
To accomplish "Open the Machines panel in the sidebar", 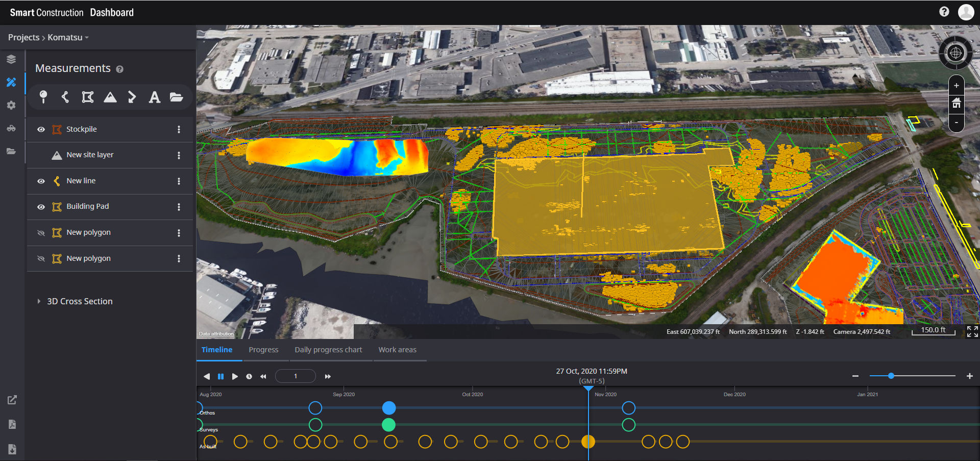I will tap(11, 128).
